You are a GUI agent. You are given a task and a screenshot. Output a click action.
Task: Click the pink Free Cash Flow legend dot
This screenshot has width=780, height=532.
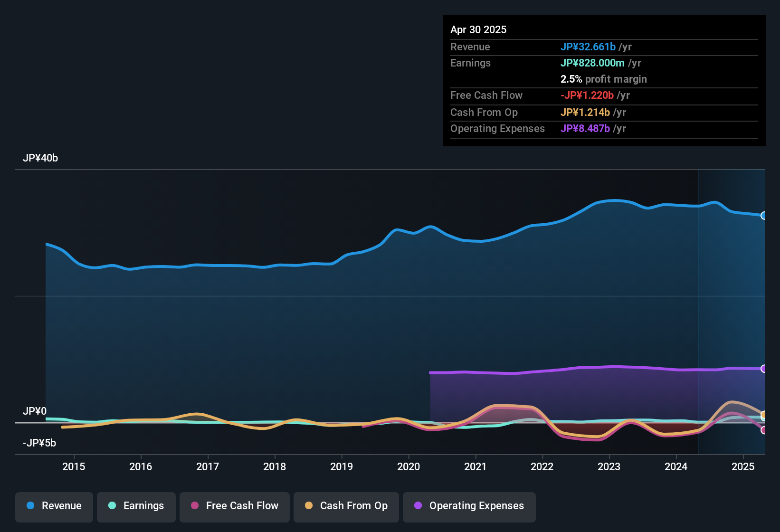195,506
